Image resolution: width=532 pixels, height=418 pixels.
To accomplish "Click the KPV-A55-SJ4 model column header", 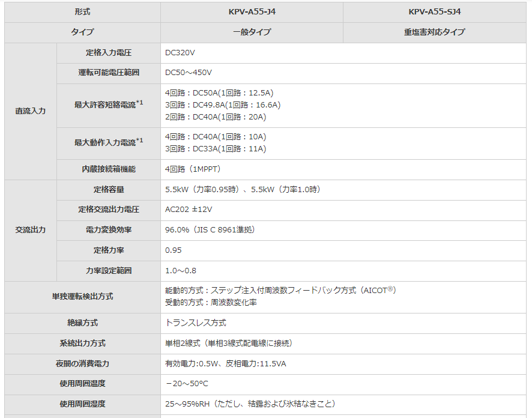I will pos(434,12).
